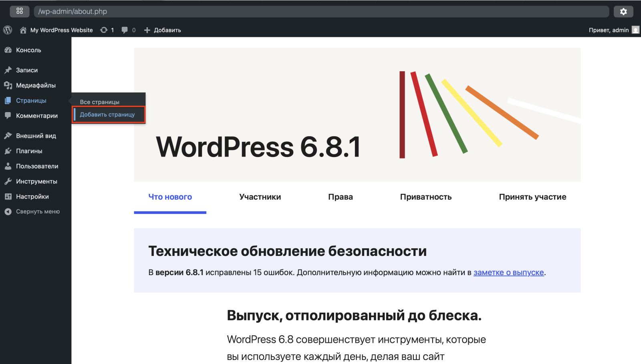The image size is (641, 364).
Task: Expand the Добавить dropdown in admin bar
Action: pos(163,30)
